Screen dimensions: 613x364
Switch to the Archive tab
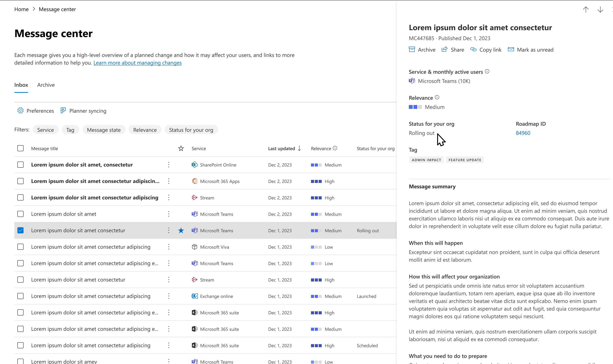point(45,84)
